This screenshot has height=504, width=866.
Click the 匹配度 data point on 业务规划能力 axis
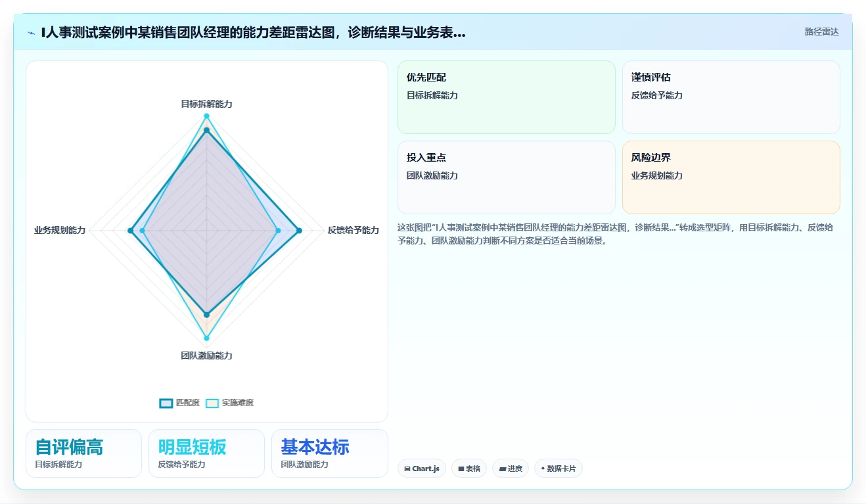[130, 231]
